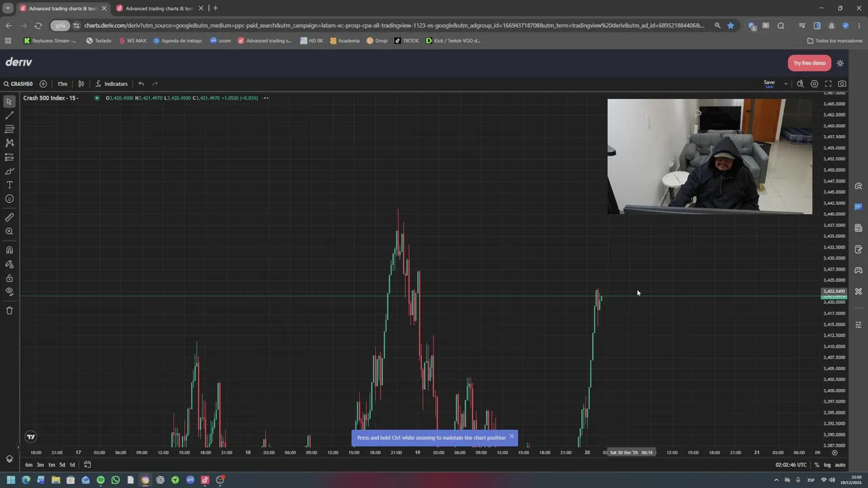
Task: Expand the layout dropdown arrow next to Save
Action: [x=785, y=84]
